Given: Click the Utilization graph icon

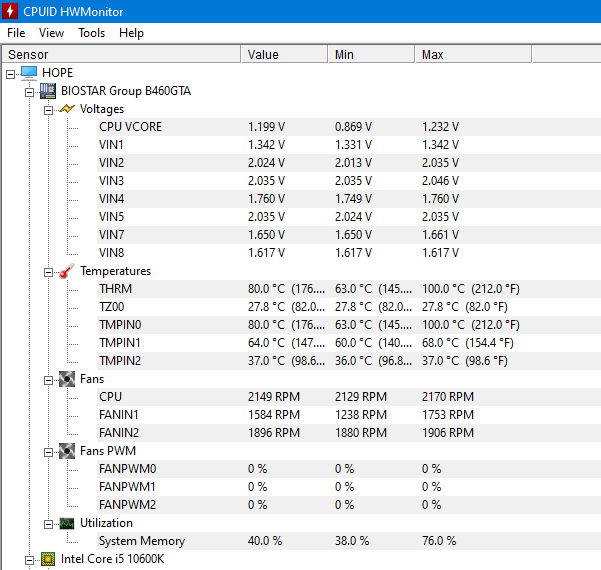Looking at the screenshot, I should coord(67,523).
